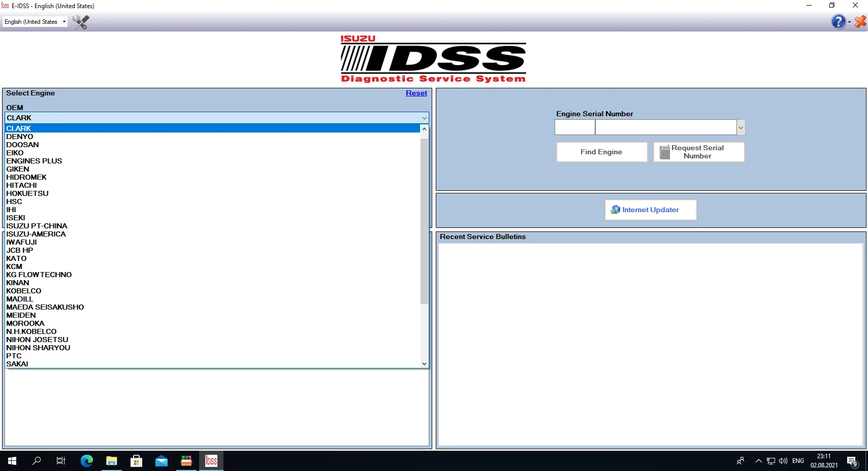Select DENYO in OEM list

(213, 137)
